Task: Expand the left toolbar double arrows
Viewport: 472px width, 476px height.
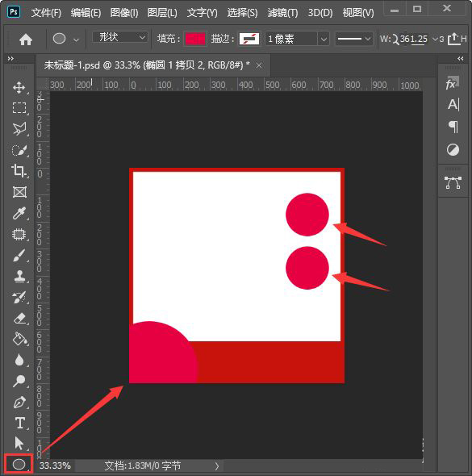Action: [10, 59]
